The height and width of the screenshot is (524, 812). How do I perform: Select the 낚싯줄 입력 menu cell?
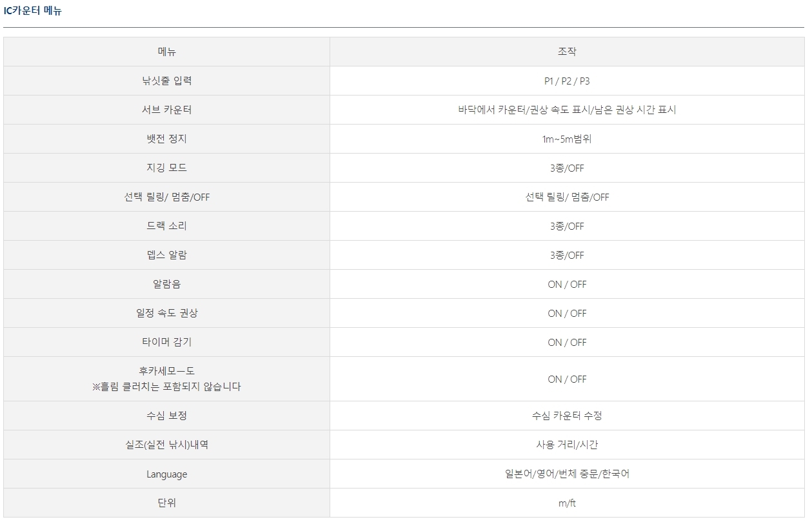(166, 81)
